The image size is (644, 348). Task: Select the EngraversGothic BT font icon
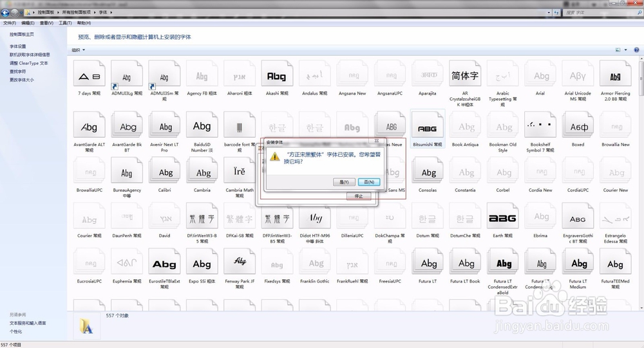point(578,217)
